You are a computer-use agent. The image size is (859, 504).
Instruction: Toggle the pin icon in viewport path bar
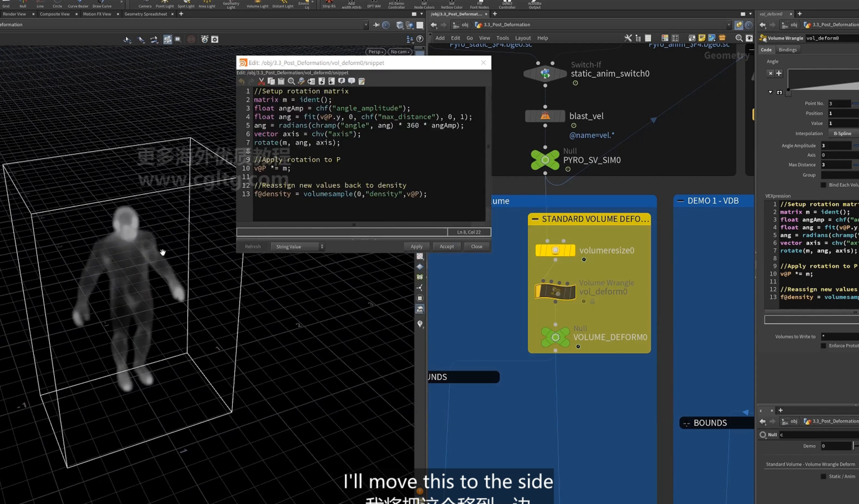376,25
